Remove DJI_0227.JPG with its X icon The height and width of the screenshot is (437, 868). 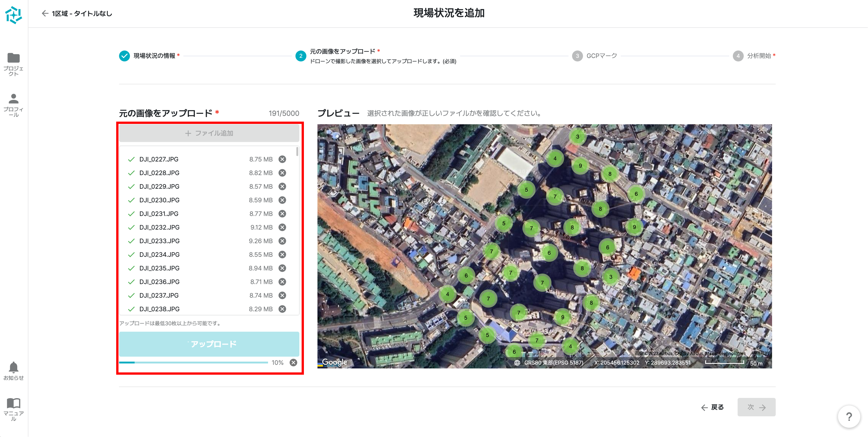pos(282,159)
